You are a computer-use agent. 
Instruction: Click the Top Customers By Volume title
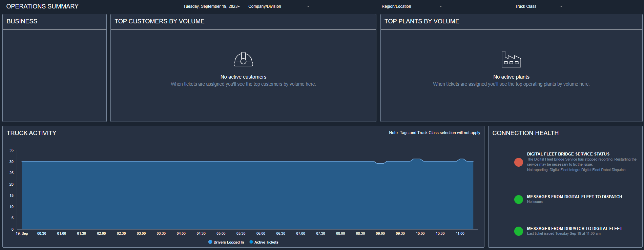(x=160, y=21)
